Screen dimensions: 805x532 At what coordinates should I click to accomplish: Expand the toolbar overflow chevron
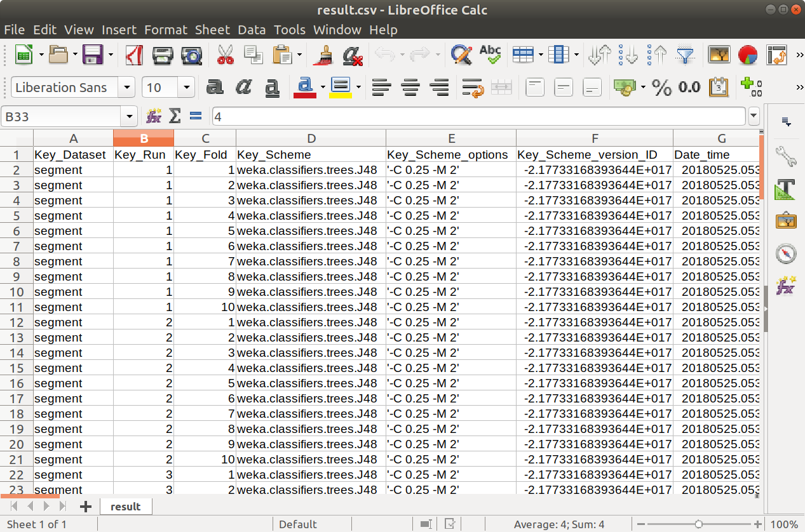(x=799, y=55)
